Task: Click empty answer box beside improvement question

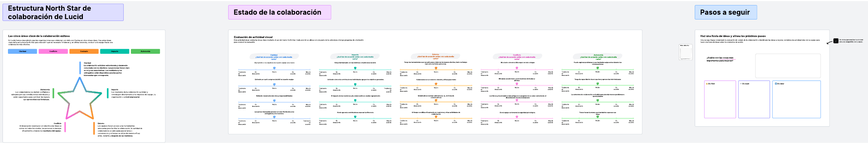Action: 788,66
